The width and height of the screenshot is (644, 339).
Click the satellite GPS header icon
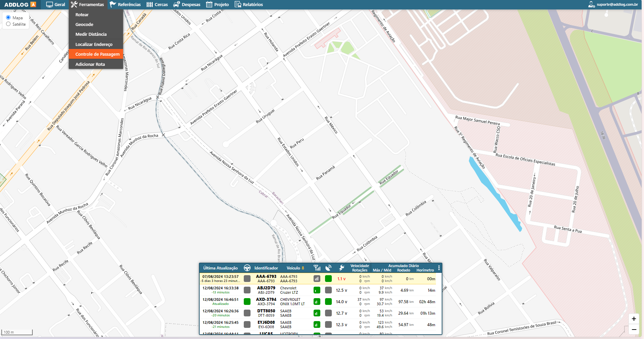point(328,268)
